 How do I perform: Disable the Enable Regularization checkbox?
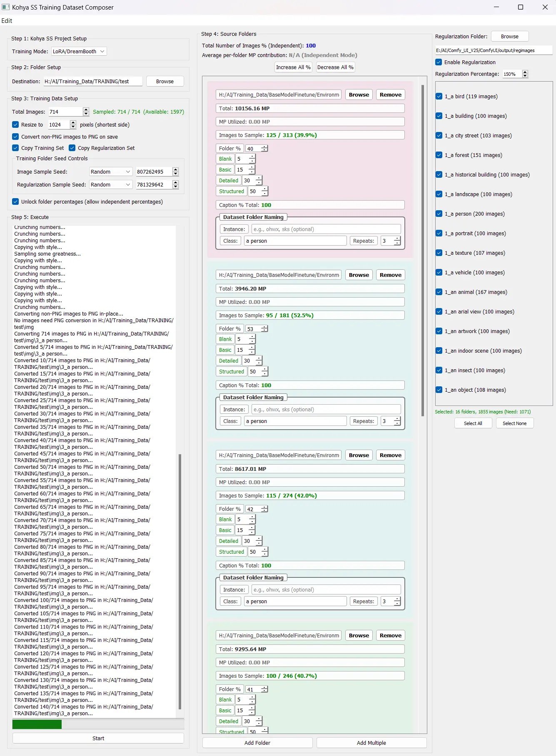(x=439, y=62)
